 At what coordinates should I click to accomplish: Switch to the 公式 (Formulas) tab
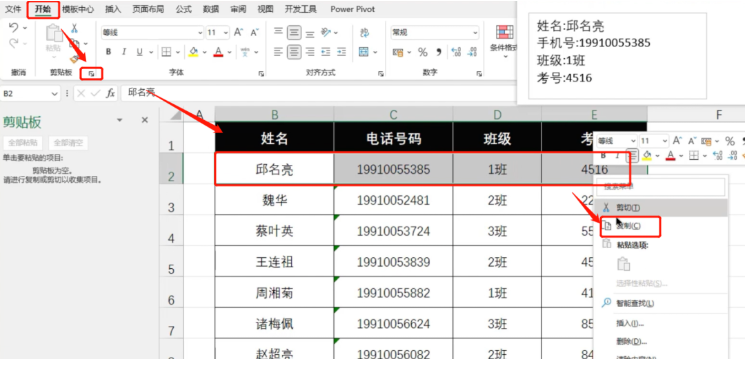pyautogui.click(x=183, y=9)
